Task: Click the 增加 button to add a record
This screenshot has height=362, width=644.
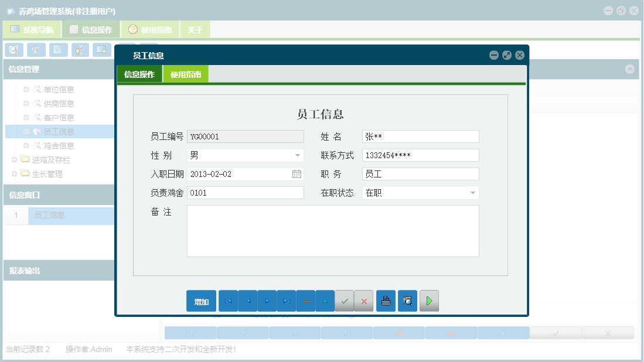Action: point(201,300)
